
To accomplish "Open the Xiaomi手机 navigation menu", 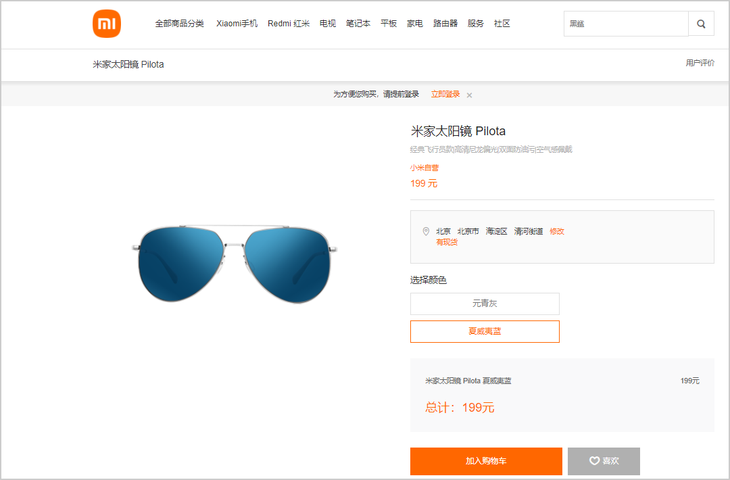I will coord(237,24).
